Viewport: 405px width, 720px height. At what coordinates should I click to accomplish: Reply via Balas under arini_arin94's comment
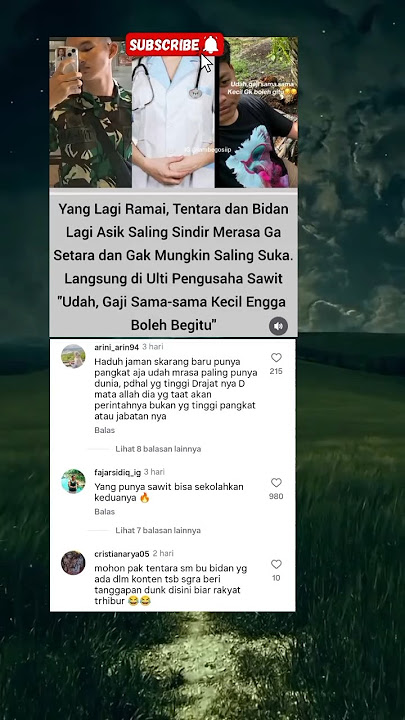(x=104, y=430)
